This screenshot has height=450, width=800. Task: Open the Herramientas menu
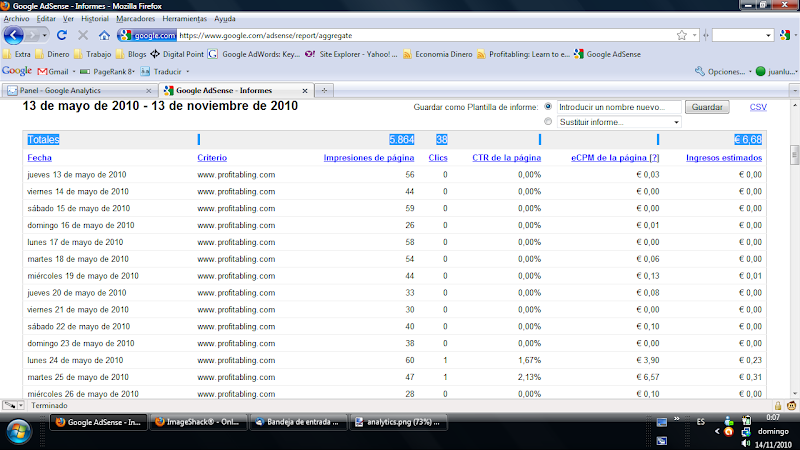pyautogui.click(x=185, y=18)
